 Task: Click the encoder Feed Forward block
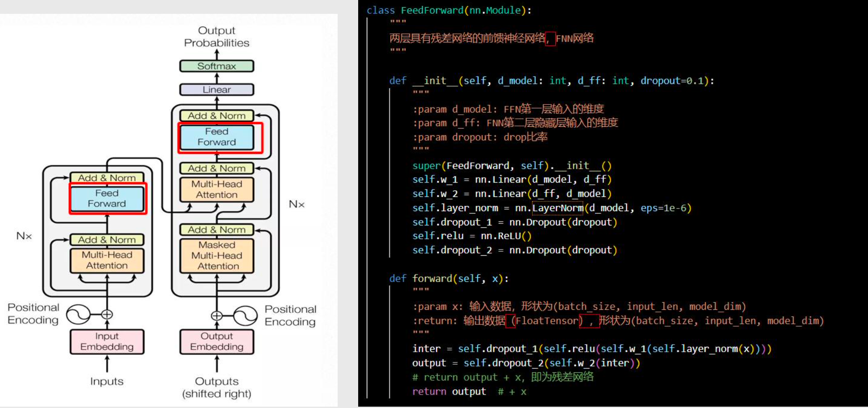[107, 199]
